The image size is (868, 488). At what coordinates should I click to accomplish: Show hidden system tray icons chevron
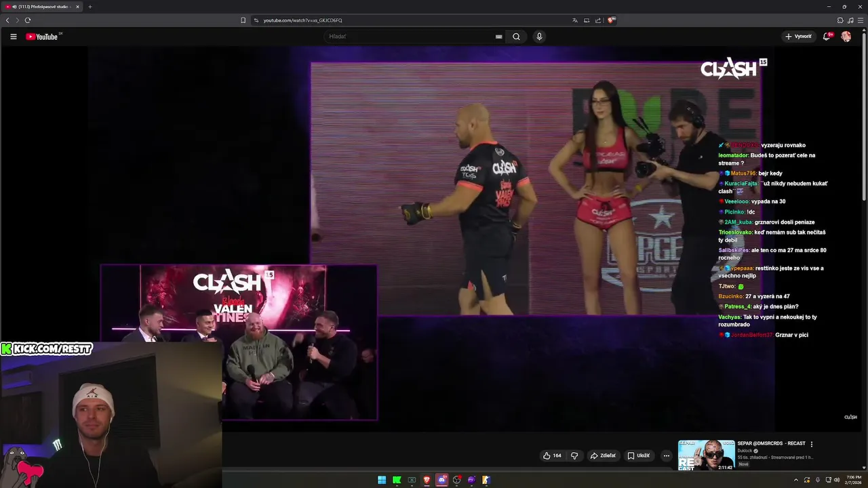click(796, 480)
